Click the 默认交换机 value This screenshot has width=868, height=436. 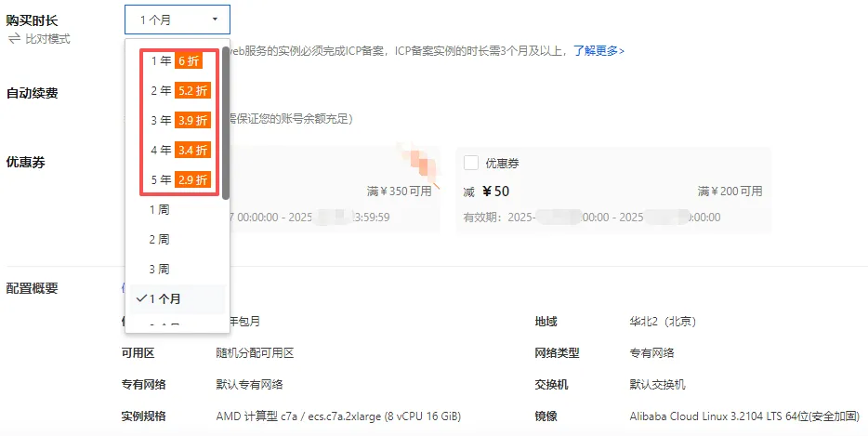(657, 385)
